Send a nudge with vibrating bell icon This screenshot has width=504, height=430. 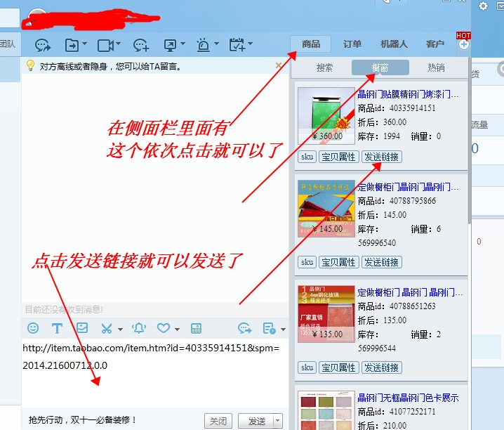click(x=139, y=328)
